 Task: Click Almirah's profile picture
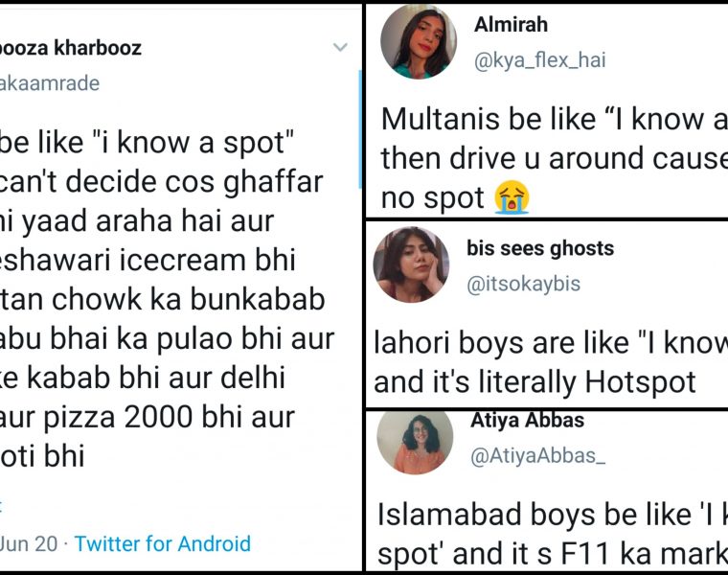coord(417,42)
